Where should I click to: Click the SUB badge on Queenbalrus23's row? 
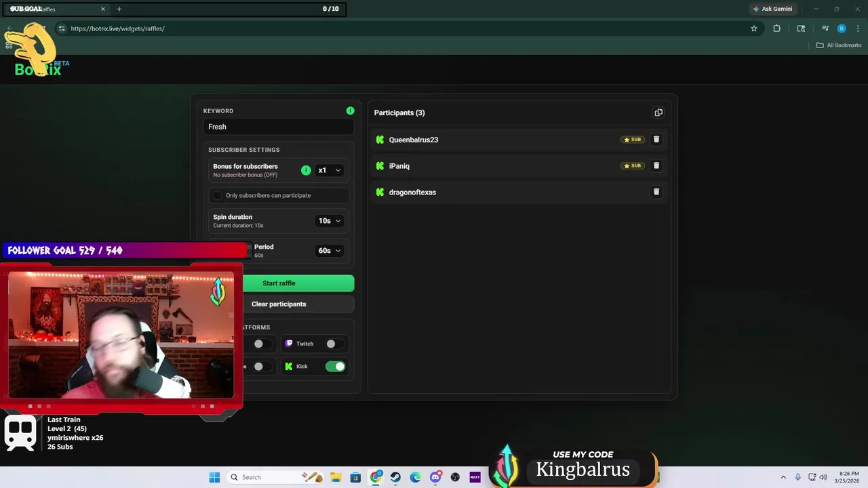[632, 140]
